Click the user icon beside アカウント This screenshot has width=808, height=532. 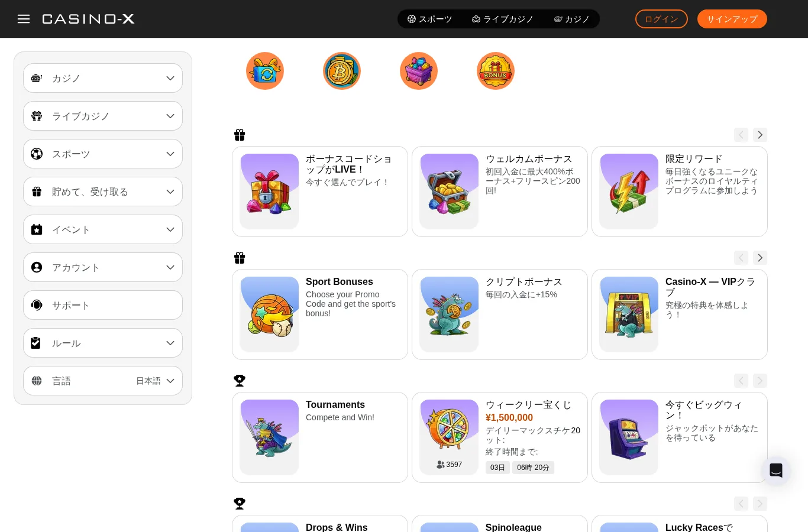37,267
